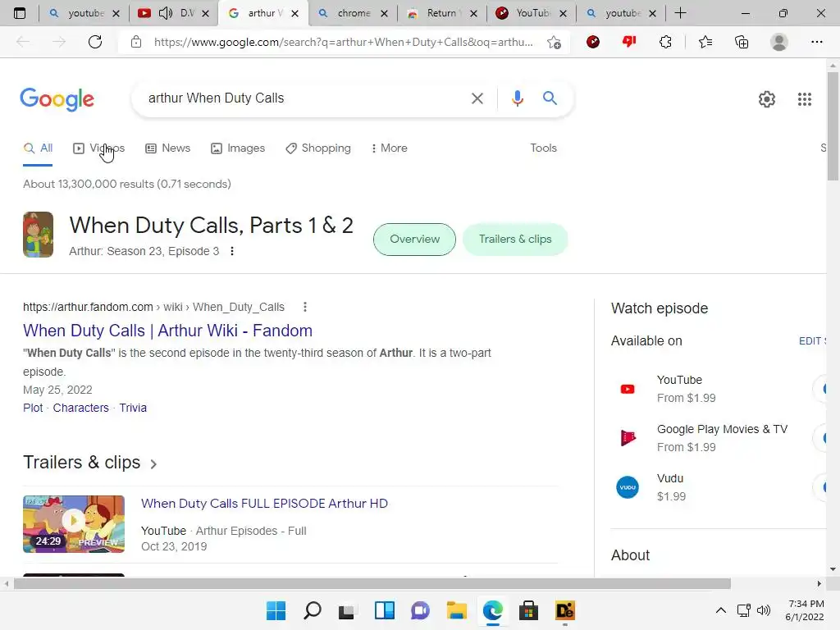The width and height of the screenshot is (840, 630).
Task: Open the Windows Start menu
Action: 276,610
